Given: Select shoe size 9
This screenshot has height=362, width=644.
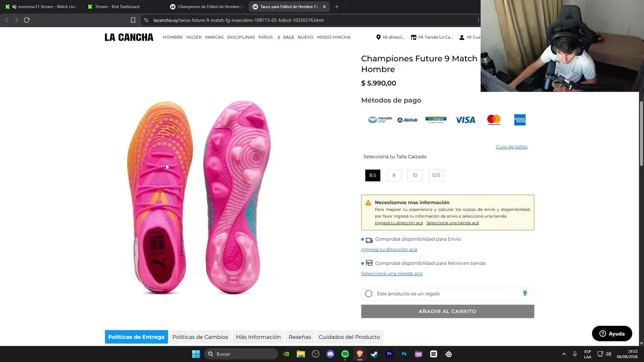Looking at the screenshot, I should click(393, 175).
